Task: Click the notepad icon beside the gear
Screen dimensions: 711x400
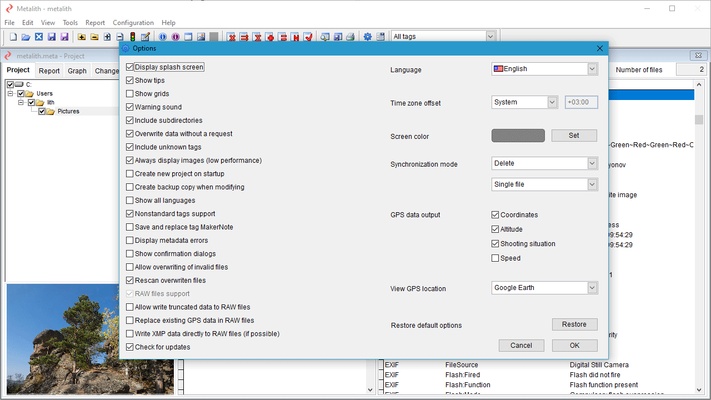Action: [380, 37]
